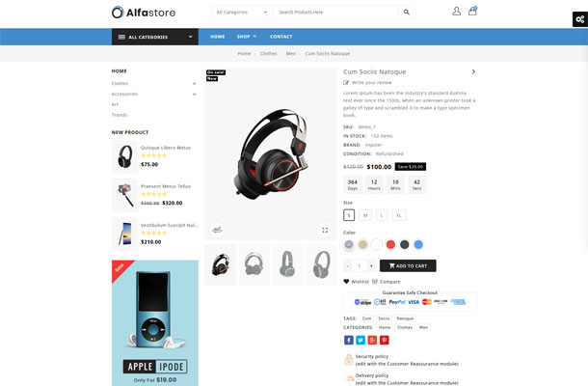Pick the red color swatch

pyautogui.click(x=390, y=244)
